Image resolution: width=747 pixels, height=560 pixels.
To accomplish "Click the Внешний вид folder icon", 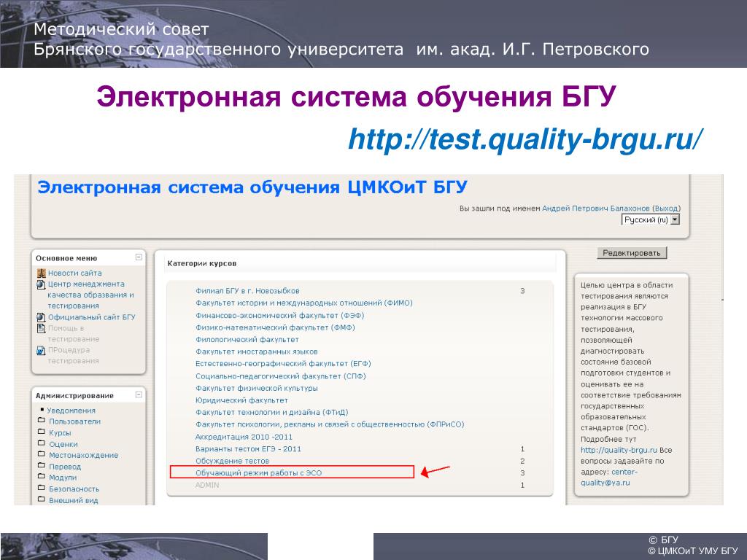I will pyautogui.click(x=42, y=499).
